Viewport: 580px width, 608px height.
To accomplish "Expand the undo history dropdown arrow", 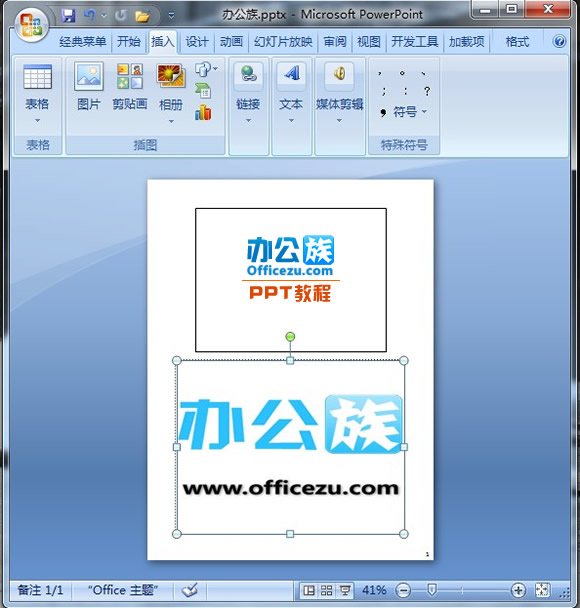I will pyautogui.click(x=104, y=16).
